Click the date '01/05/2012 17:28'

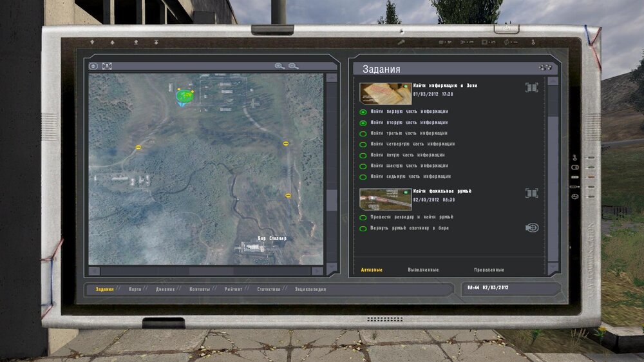(433, 94)
